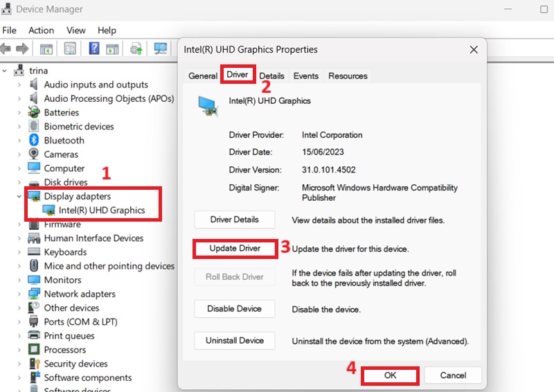
Task: Switch to the General tab
Action: (203, 75)
